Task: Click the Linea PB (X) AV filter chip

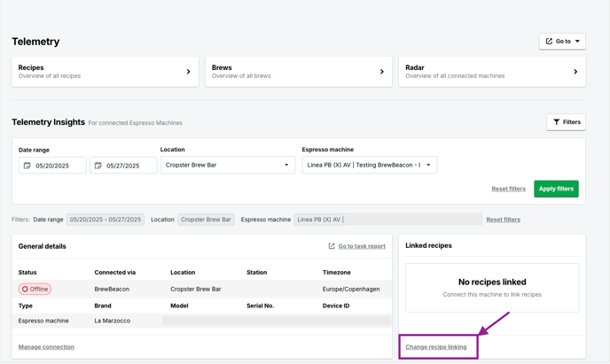Action: [388, 220]
